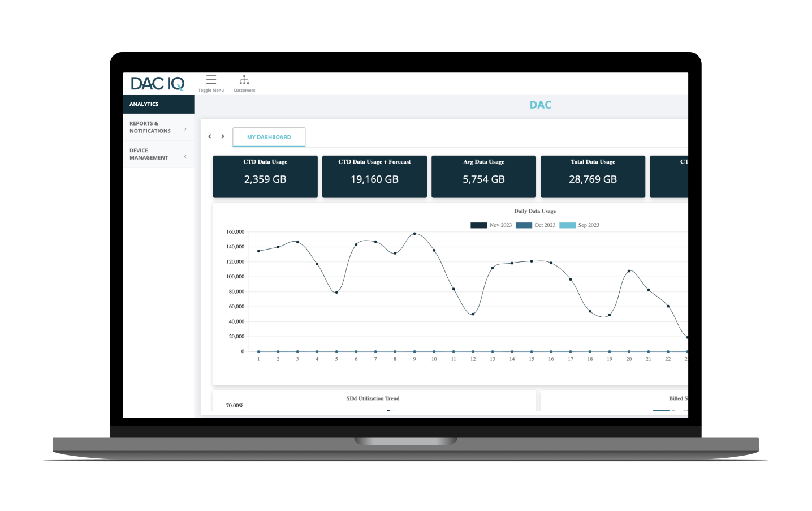Go to previous dashboard tab arrow
Image resolution: width=812 pixels, height=511 pixels.
point(210,136)
